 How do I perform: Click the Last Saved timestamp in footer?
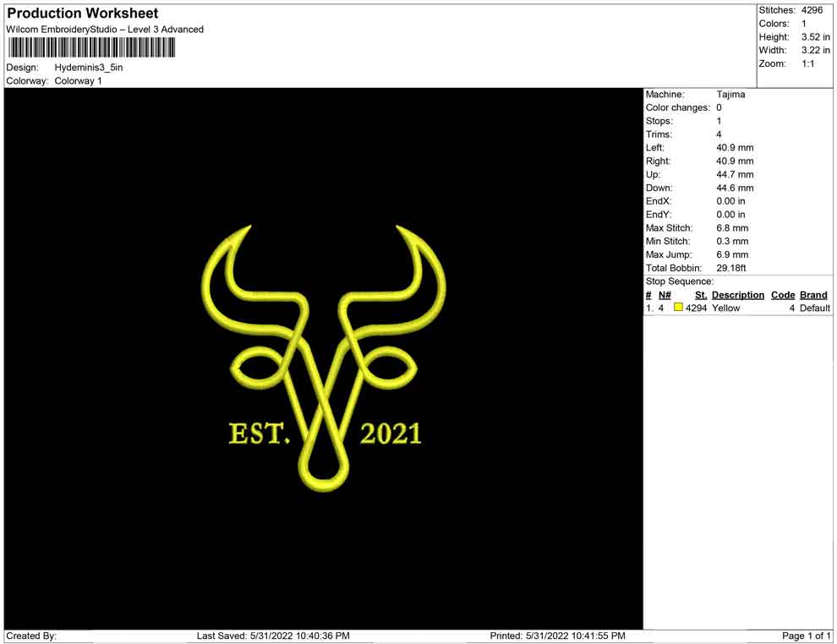click(x=273, y=636)
